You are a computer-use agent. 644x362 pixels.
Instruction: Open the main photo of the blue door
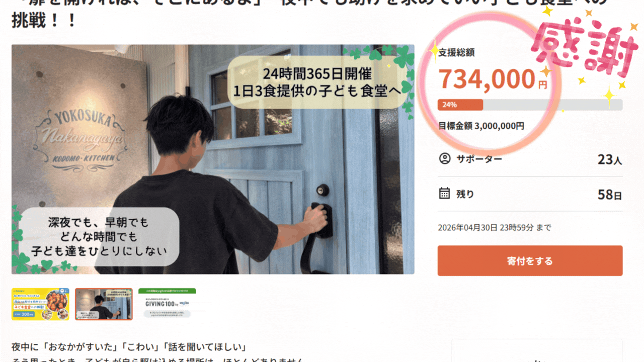click(x=213, y=159)
